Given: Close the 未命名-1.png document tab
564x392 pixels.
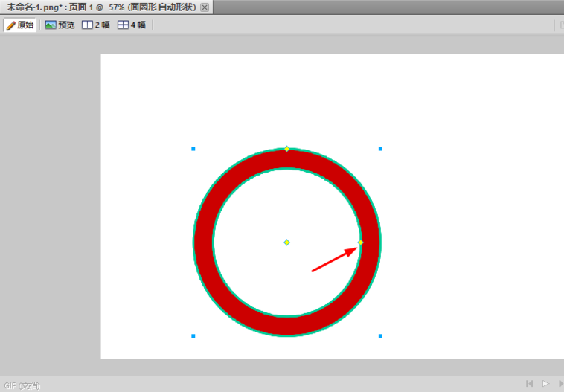Looking at the screenshot, I should tap(205, 7).
